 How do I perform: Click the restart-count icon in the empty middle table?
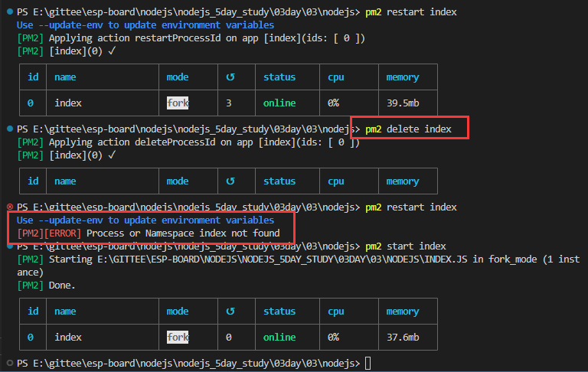(x=231, y=181)
